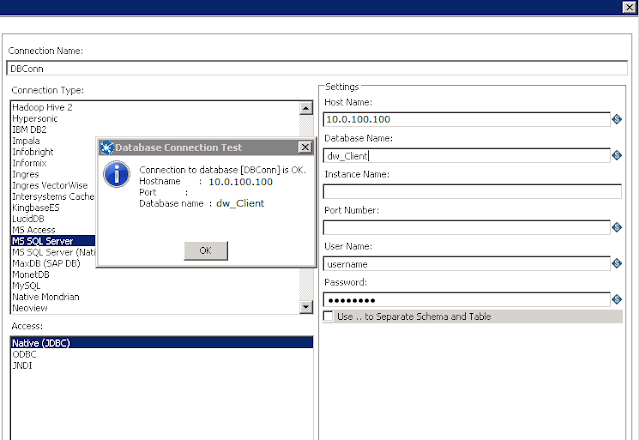Click connection type list scroll down arrow
This screenshot has height=440, width=640.
coord(306,307)
